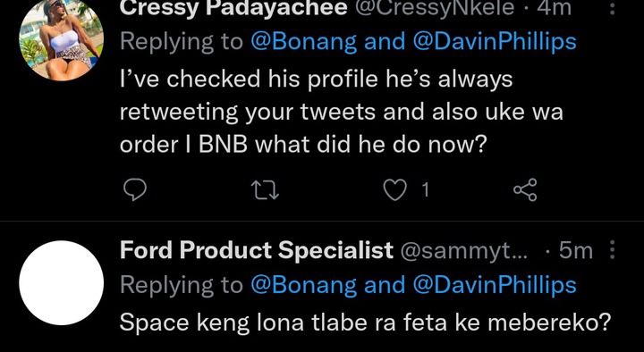Reply to Cressy Padayachee's tweet

[x=135, y=190]
